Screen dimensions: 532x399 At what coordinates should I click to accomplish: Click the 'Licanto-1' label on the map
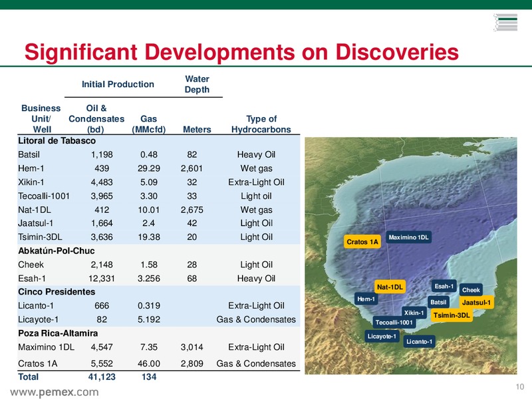tap(420, 341)
